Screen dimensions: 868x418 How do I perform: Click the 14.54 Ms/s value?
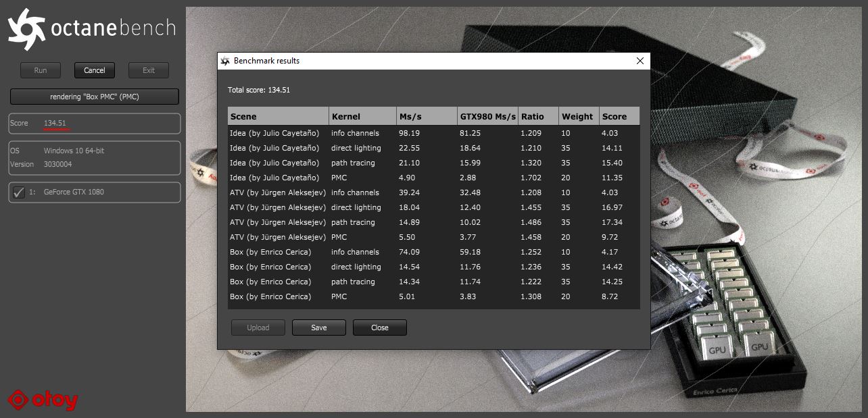point(409,267)
